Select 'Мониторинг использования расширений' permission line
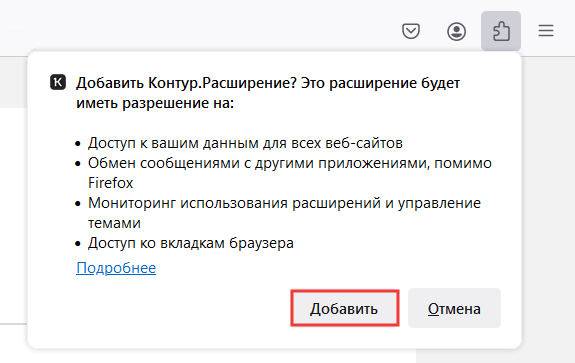The height and width of the screenshot is (363, 575). click(x=284, y=203)
